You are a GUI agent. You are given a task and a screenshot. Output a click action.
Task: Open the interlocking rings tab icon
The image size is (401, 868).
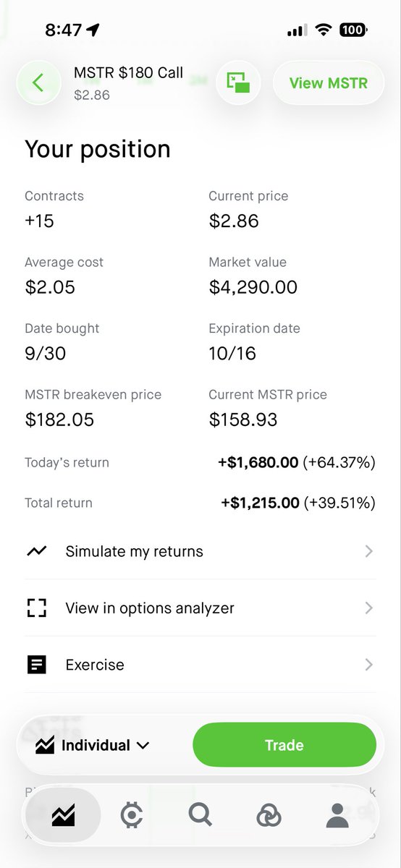click(269, 816)
